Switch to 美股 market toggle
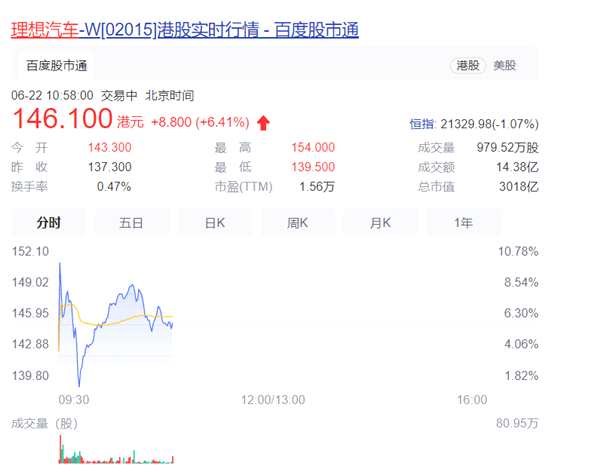 tap(504, 65)
